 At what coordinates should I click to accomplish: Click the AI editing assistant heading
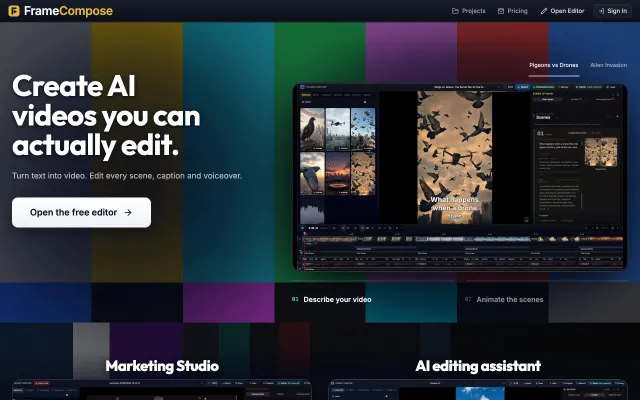coord(478,366)
